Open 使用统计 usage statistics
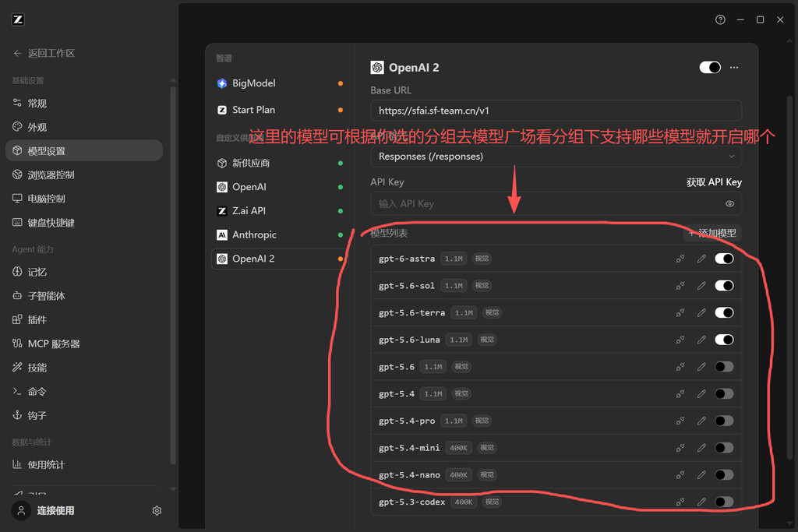Viewport: 798px width, 532px height. pos(84,465)
